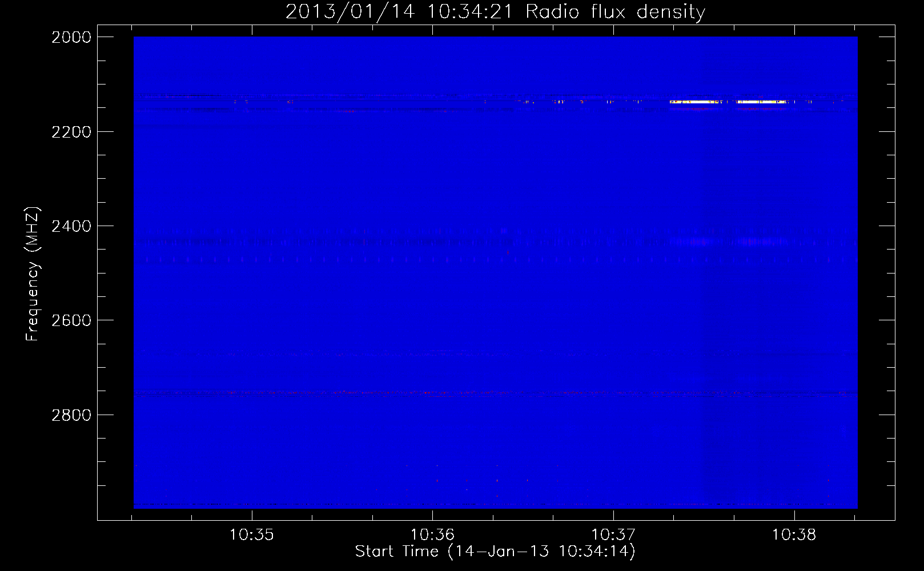Click the 10:38 time tick label

(794, 535)
